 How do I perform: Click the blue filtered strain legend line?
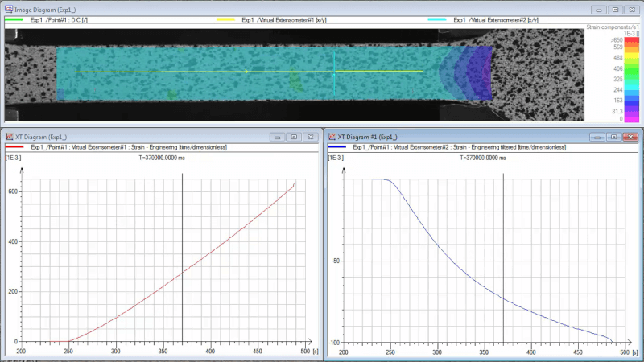point(336,147)
